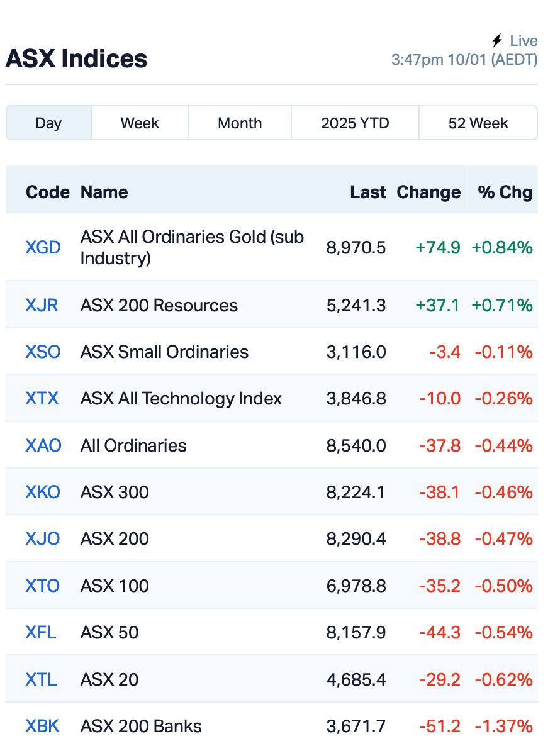Show the 2025 YTD tab
Screen dimensions: 560x746
tap(355, 123)
